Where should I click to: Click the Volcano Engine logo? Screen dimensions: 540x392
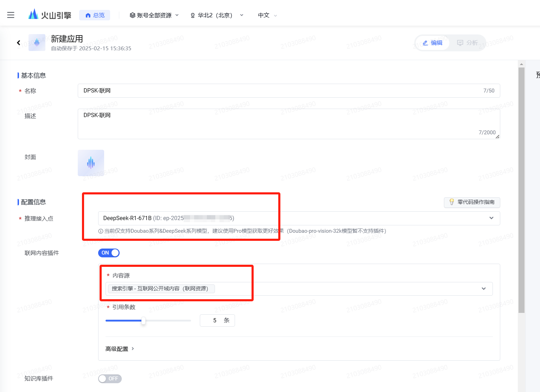click(50, 15)
